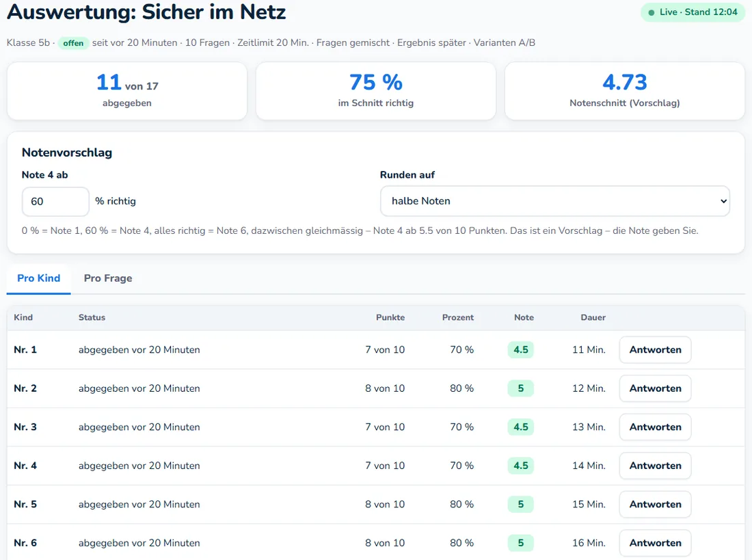Viewport: 752px width, 560px height.
Task: Click the 70 % value of Nr. 3
Action: (462, 427)
